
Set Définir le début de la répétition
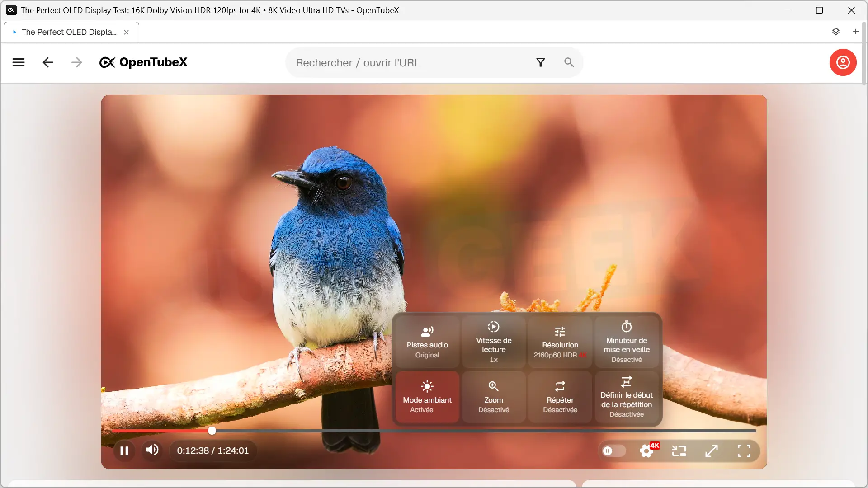coord(627,397)
